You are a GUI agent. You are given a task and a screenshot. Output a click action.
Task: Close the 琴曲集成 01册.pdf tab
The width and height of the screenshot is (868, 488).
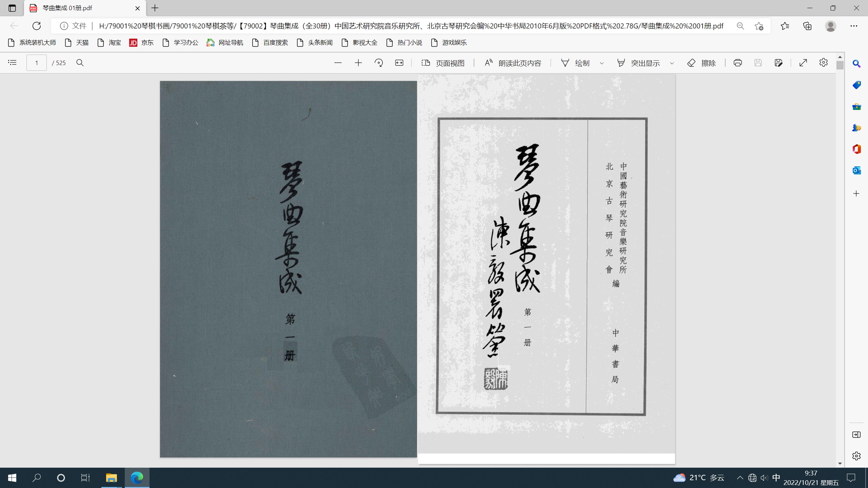[138, 8]
